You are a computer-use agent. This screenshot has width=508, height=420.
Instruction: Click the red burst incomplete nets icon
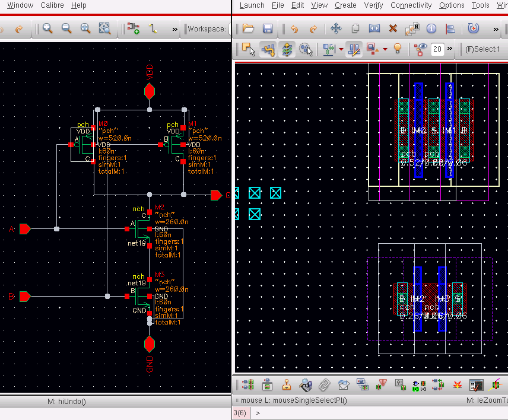click(x=458, y=385)
